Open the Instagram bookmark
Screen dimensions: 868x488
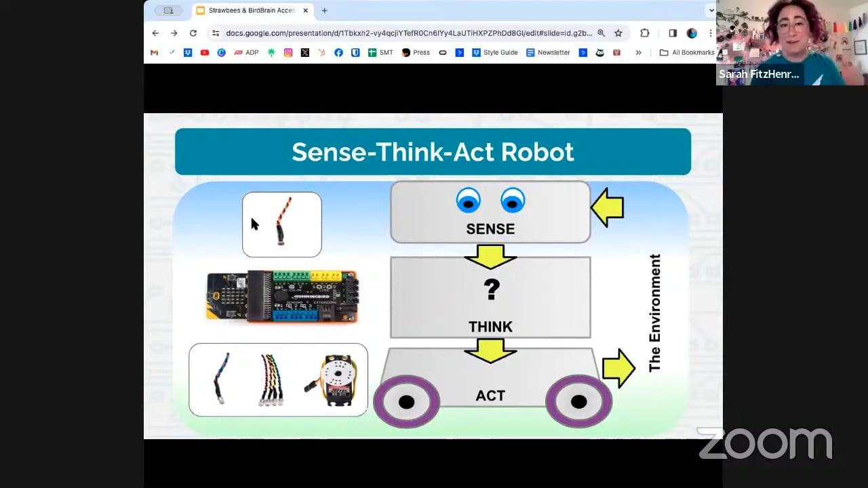(x=288, y=52)
